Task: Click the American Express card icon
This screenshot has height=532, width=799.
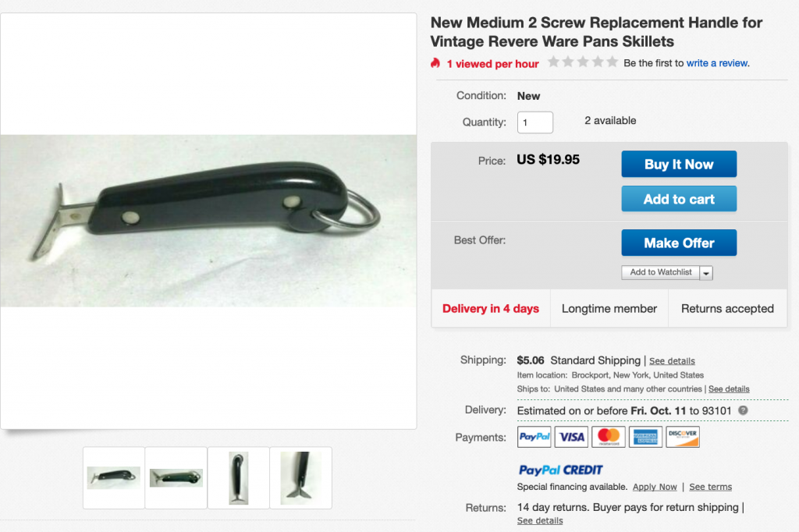Action: click(x=645, y=437)
